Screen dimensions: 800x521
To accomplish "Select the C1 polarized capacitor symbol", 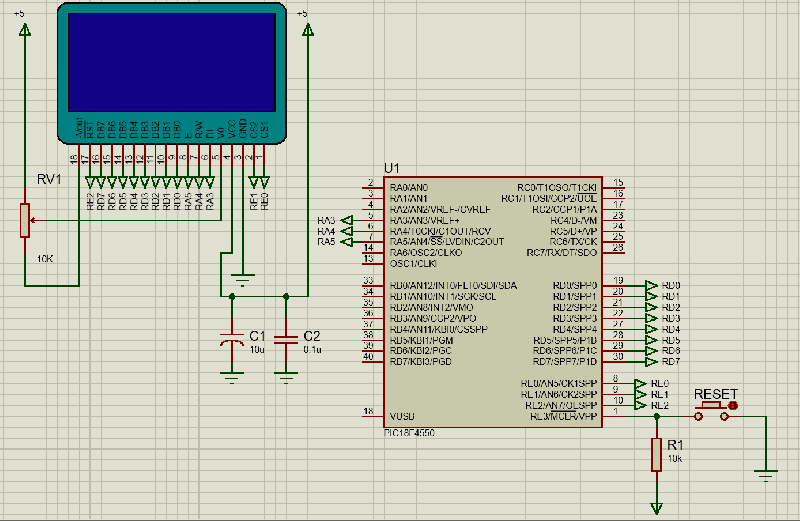I will coord(232,341).
